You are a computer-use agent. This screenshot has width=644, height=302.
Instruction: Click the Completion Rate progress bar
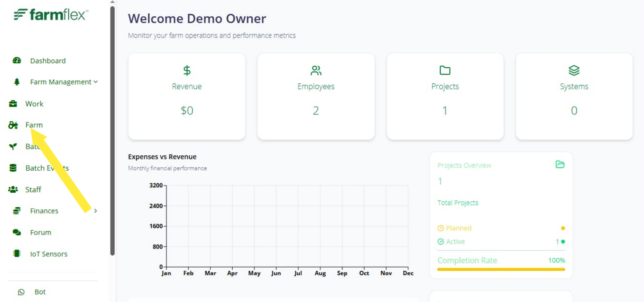click(501, 269)
